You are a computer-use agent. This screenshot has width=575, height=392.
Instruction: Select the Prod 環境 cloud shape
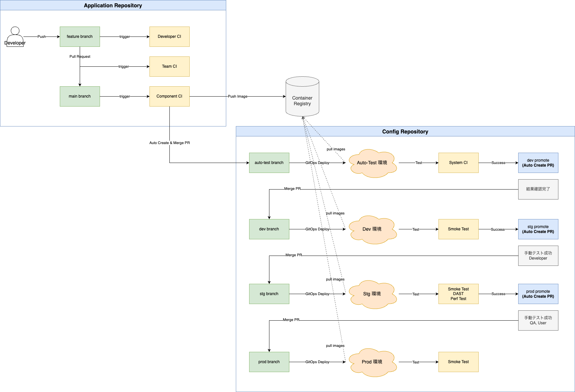[372, 362]
